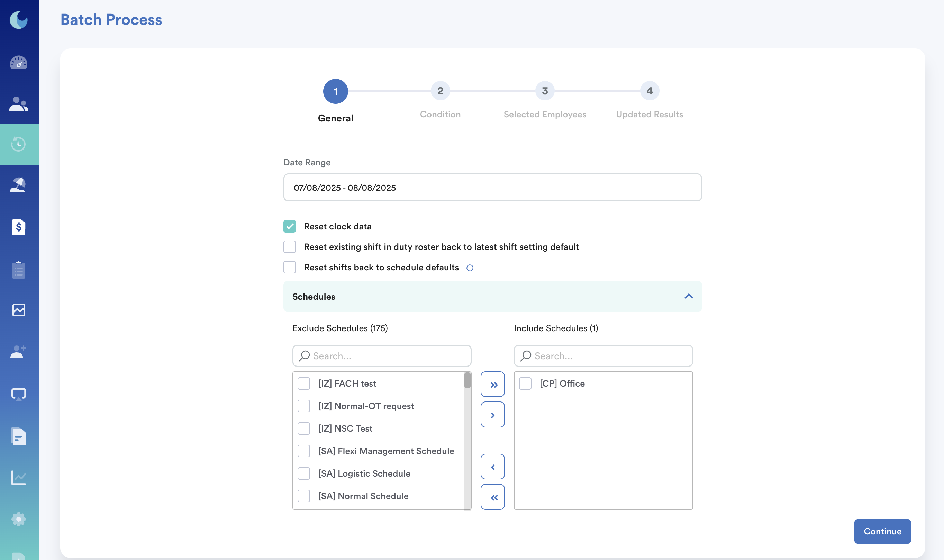Go to step 2 Condition
This screenshot has height=560, width=944.
click(x=440, y=91)
